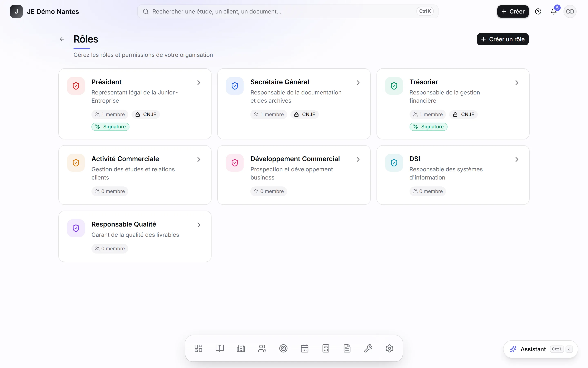Image resolution: width=588 pixels, height=368 pixels.
Task: Click the purple shield icon for Responsable Qualité
Action: tap(76, 228)
